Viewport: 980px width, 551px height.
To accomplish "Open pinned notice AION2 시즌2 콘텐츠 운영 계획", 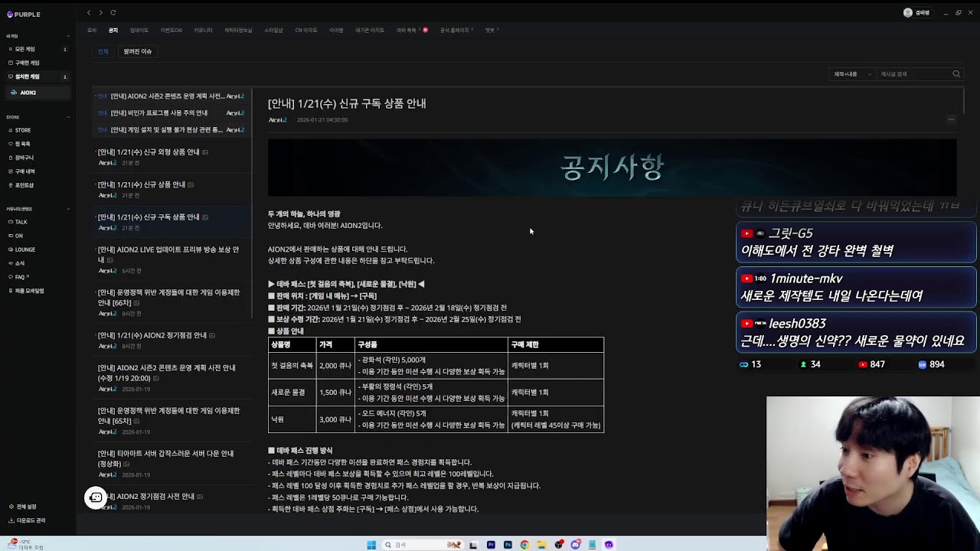I will click(171, 96).
